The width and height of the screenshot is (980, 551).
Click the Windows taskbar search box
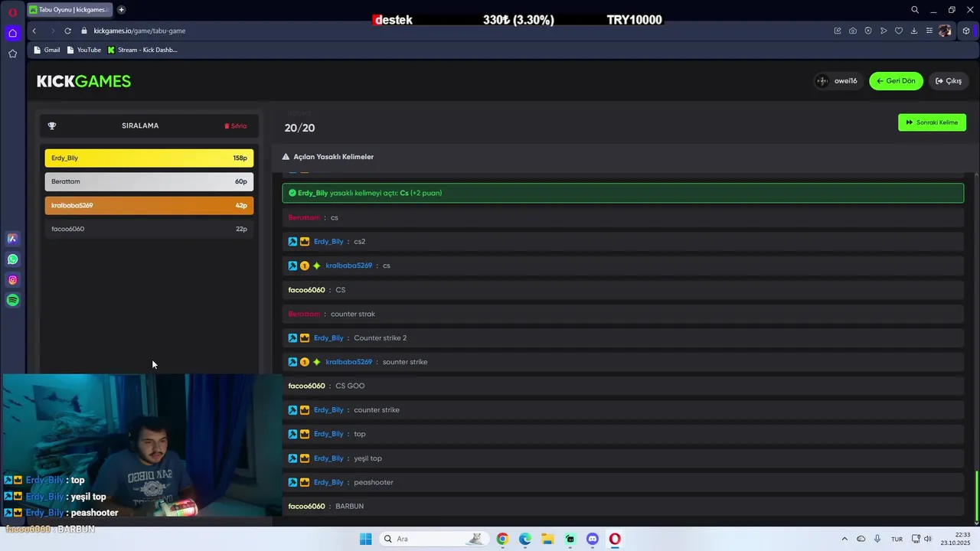pyautogui.click(x=435, y=539)
